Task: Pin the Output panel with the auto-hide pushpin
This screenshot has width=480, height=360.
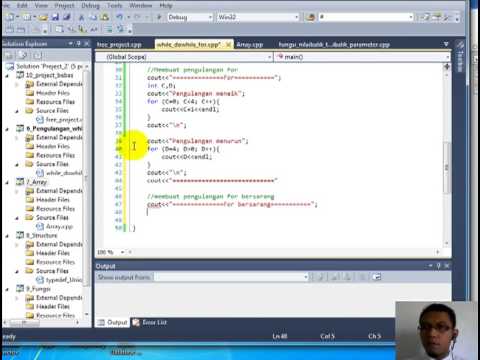Action: (x=439, y=266)
